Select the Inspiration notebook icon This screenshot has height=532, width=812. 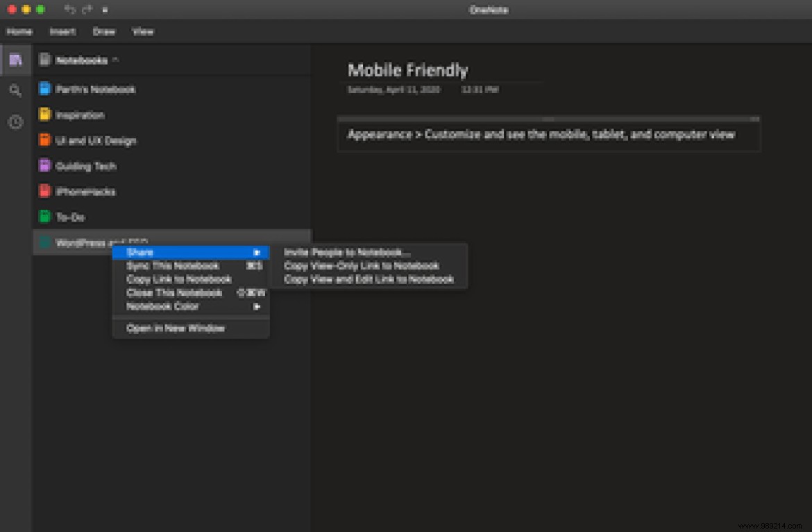pos(46,115)
